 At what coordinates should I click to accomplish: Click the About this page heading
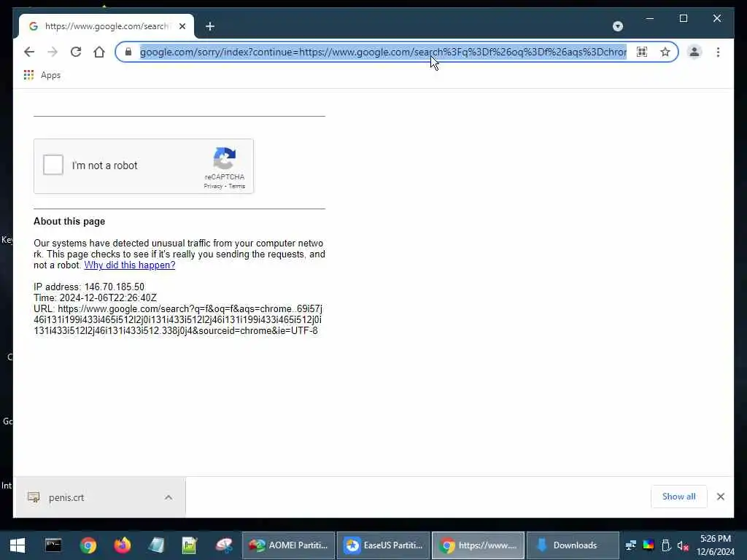pyautogui.click(x=69, y=222)
